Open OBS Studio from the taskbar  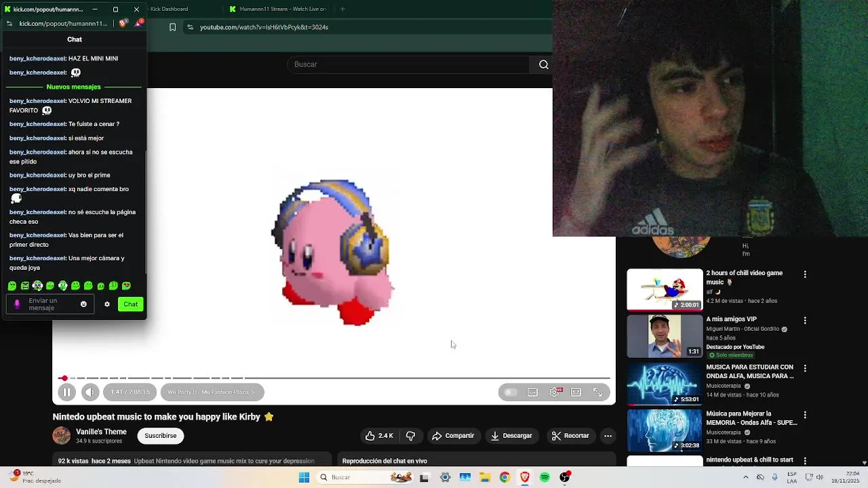coord(565,477)
